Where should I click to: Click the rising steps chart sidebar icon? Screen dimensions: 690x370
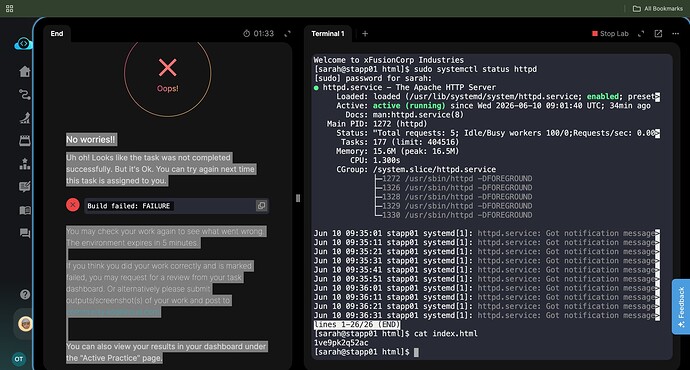25,117
